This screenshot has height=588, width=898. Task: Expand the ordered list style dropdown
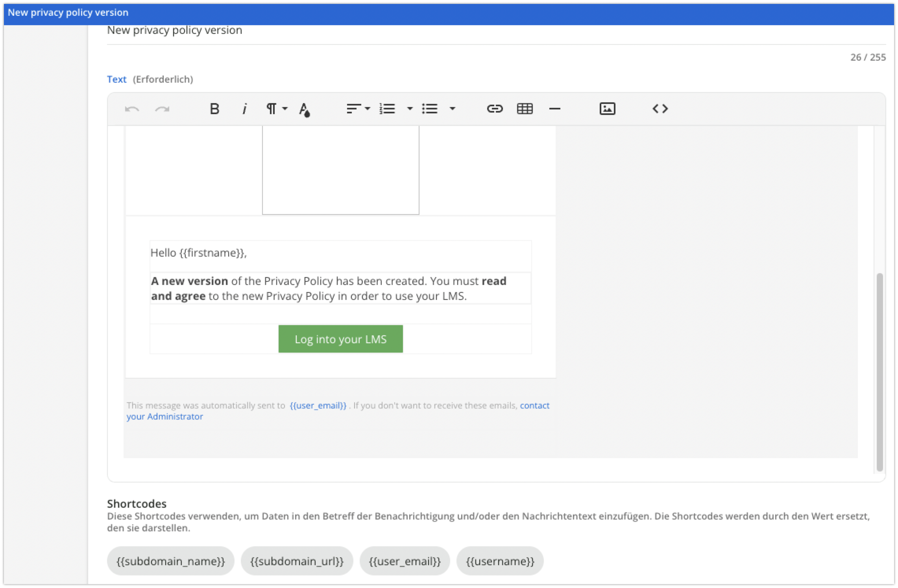pyautogui.click(x=410, y=109)
